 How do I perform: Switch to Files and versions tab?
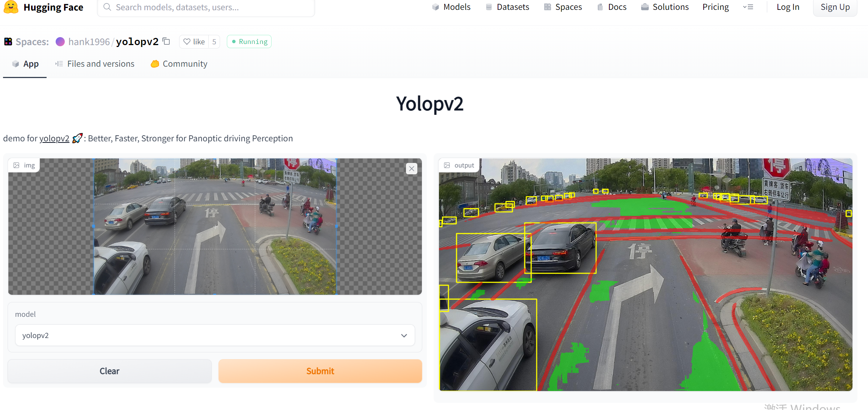(x=95, y=64)
